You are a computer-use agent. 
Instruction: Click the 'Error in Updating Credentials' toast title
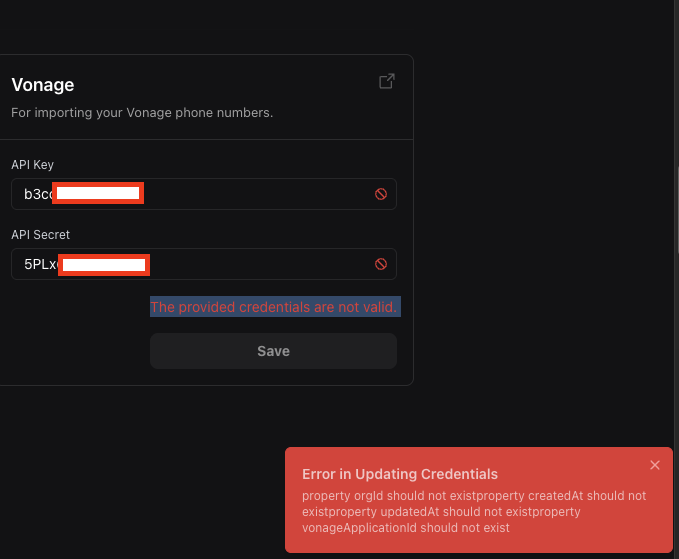coord(399,474)
